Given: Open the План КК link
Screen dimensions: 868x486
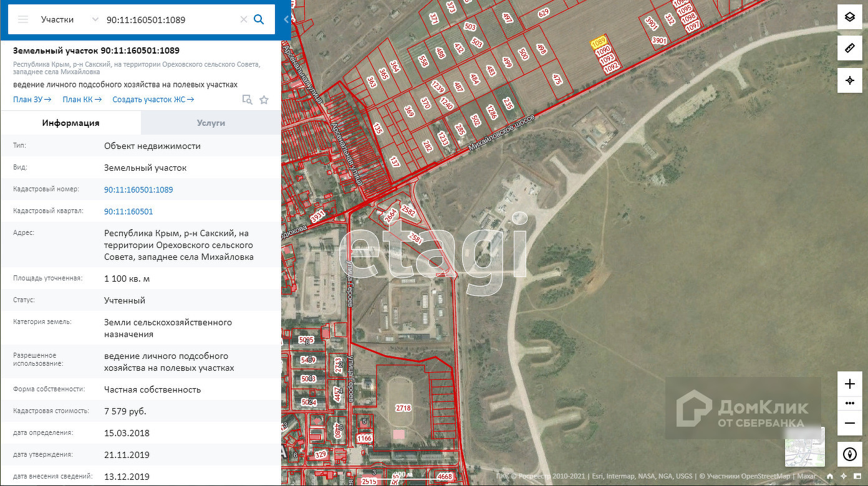Looking at the screenshot, I should pyautogui.click(x=82, y=100).
